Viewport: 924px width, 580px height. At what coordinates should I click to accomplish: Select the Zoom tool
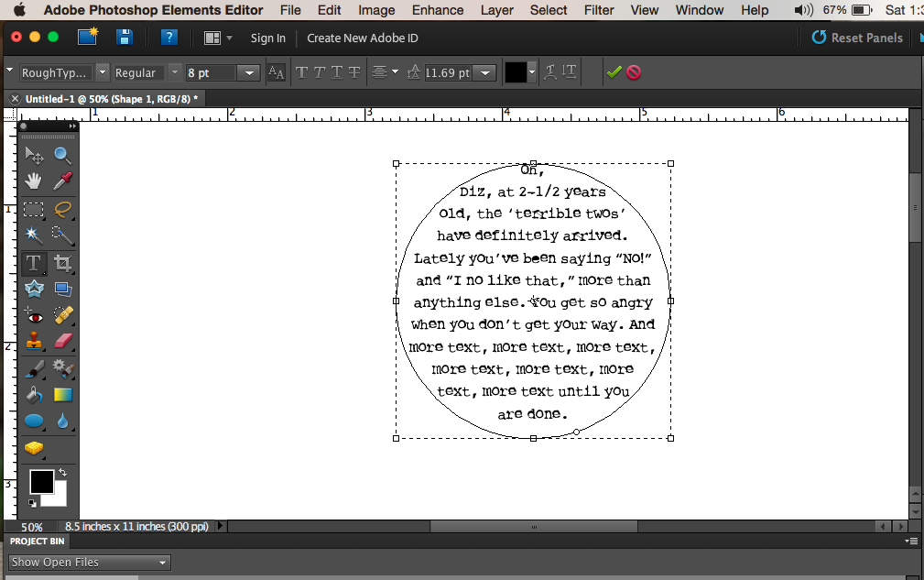pyautogui.click(x=62, y=156)
